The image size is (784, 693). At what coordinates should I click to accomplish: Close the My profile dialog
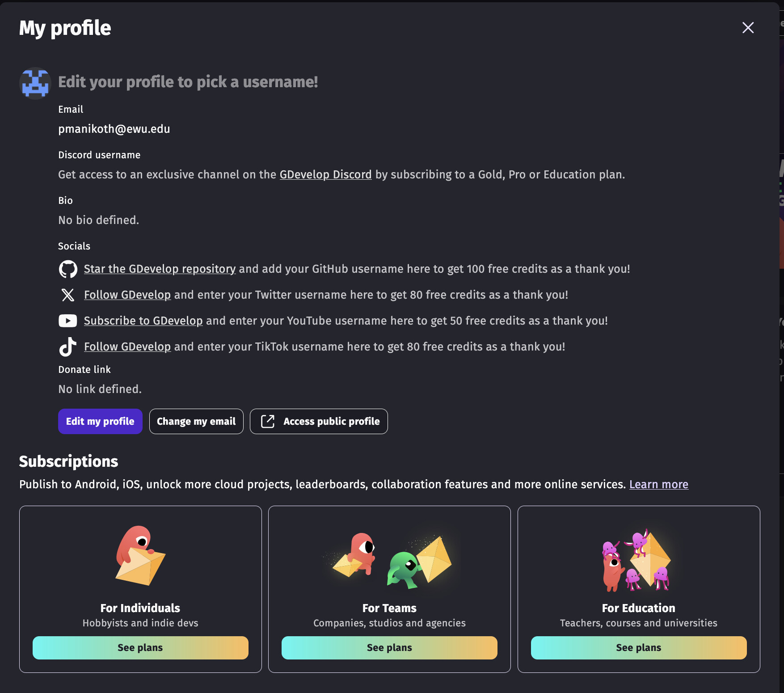point(748,28)
